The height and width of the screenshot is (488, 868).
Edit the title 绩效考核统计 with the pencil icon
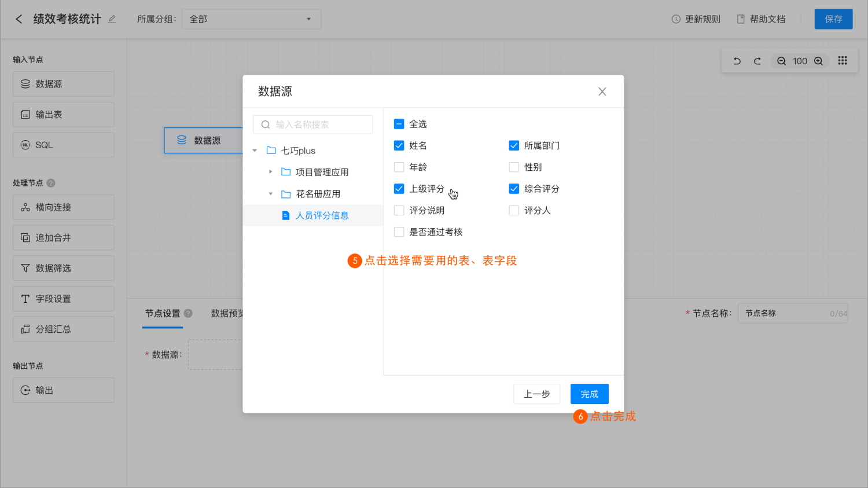coord(112,19)
